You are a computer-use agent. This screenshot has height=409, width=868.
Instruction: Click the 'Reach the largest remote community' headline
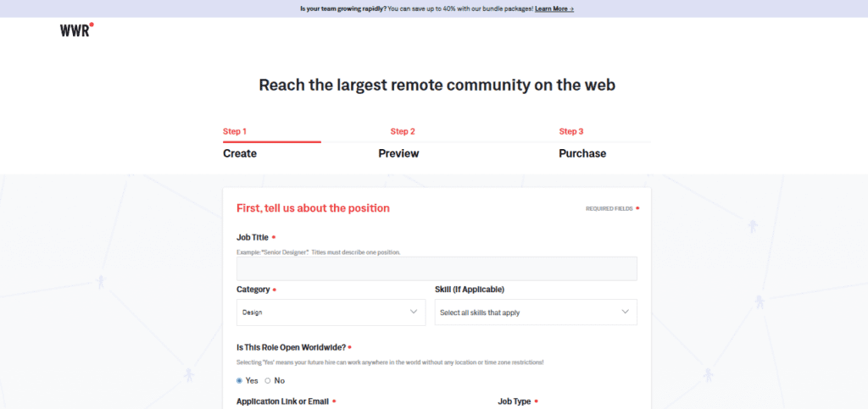coord(437,86)
